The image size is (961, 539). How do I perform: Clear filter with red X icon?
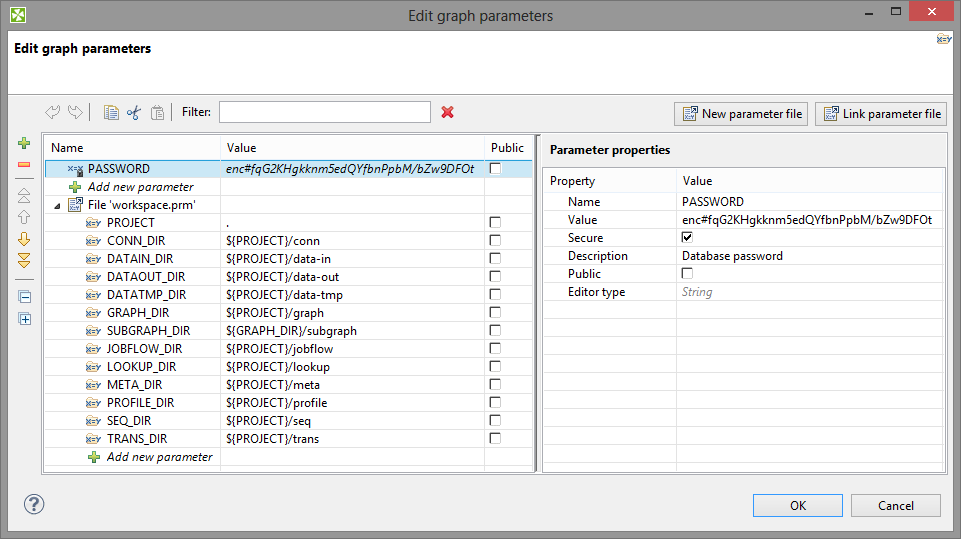pos(447,112)
